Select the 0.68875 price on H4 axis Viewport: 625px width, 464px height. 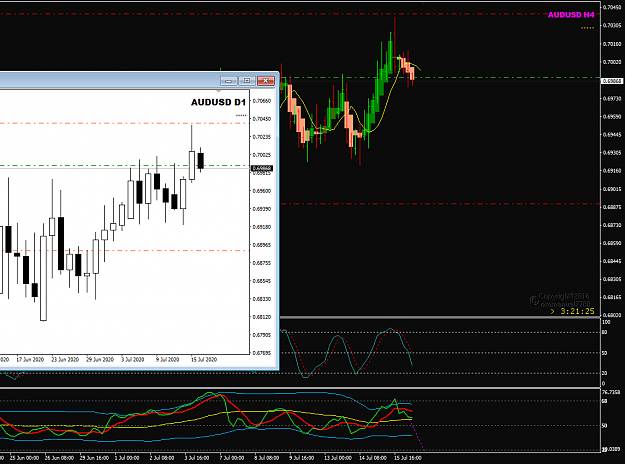[x=612, y=207]
